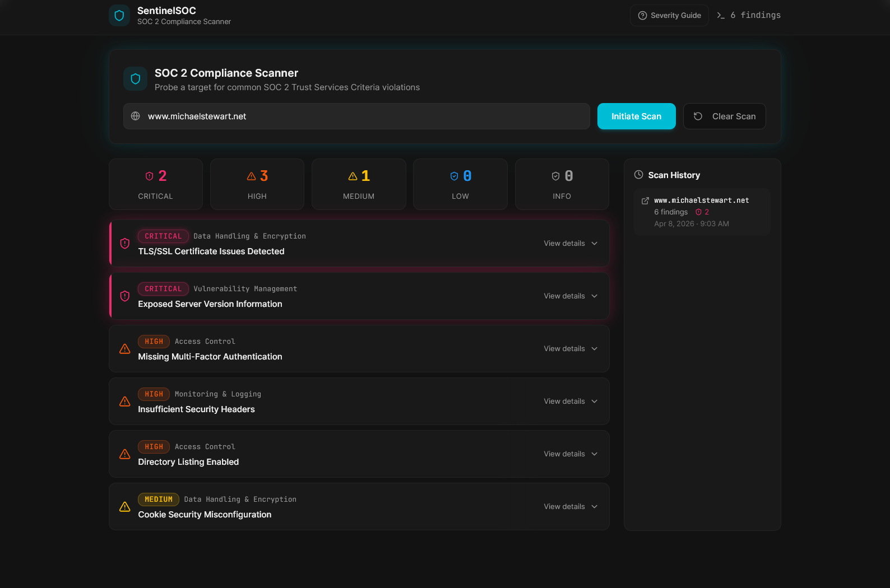Expand details for TLS/SSL Certificate Issues Detected
Image resolution: width=890 pixels, height=588 pixels.
pyautogui.click(x=571, y=244)
